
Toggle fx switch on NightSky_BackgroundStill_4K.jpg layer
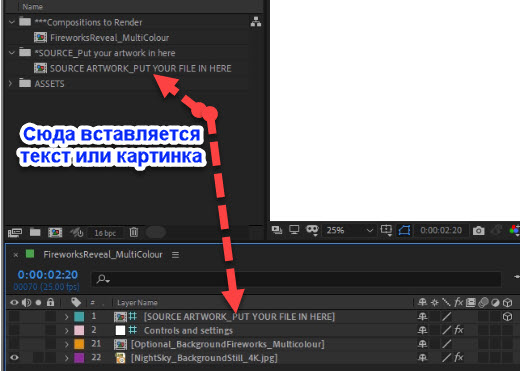[x=459, y=357]
